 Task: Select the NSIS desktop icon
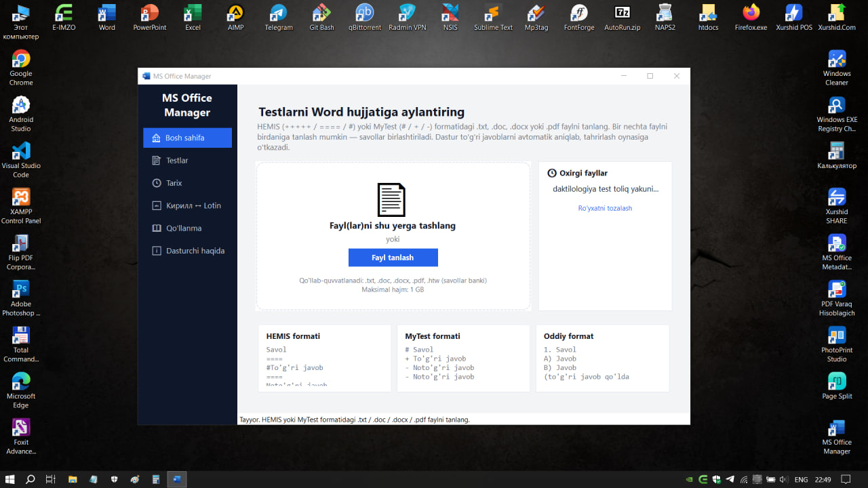450,18
